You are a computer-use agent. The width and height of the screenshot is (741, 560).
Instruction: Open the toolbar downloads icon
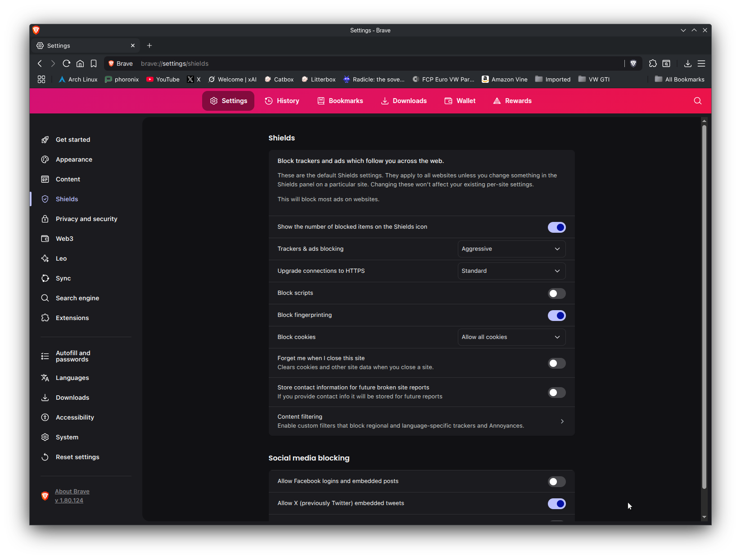(x=688, y=63)
